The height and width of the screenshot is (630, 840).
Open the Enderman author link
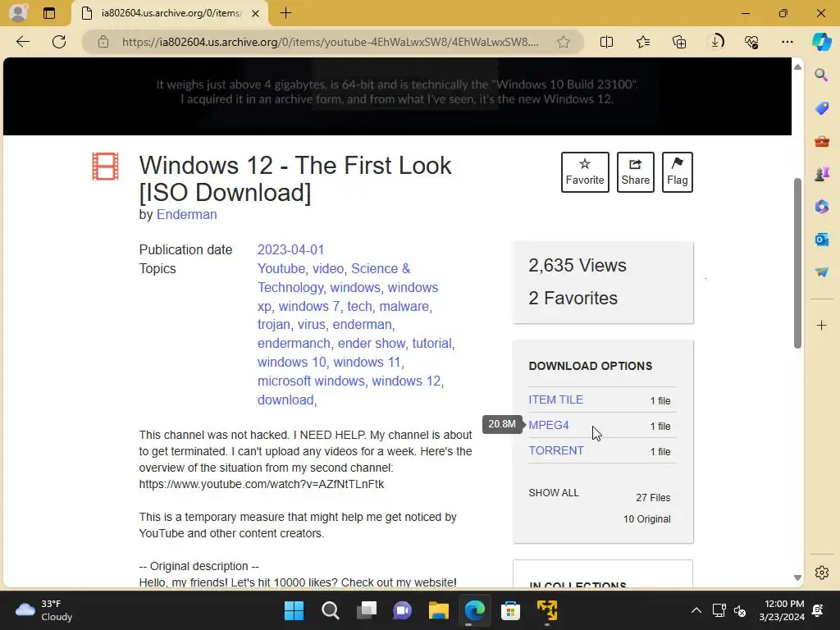tap(186, 214)
